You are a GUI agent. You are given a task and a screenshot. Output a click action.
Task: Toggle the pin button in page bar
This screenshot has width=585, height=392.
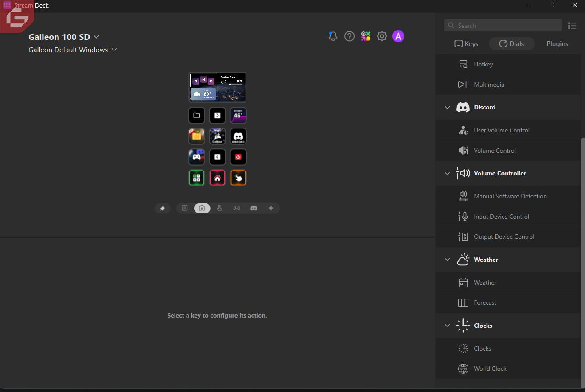coord(162,208)
